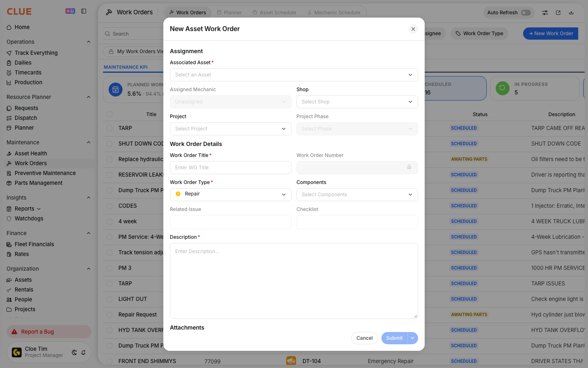This screenshot has width=588, height=368.
Task: Click the Work Order Title input field
Action: click(231, 168)
